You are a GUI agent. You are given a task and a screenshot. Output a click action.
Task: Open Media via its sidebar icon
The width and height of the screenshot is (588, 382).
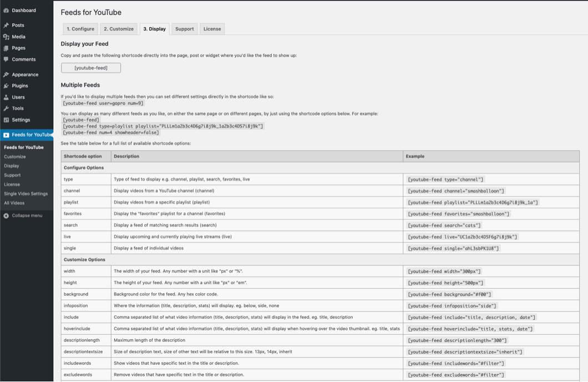6,37
